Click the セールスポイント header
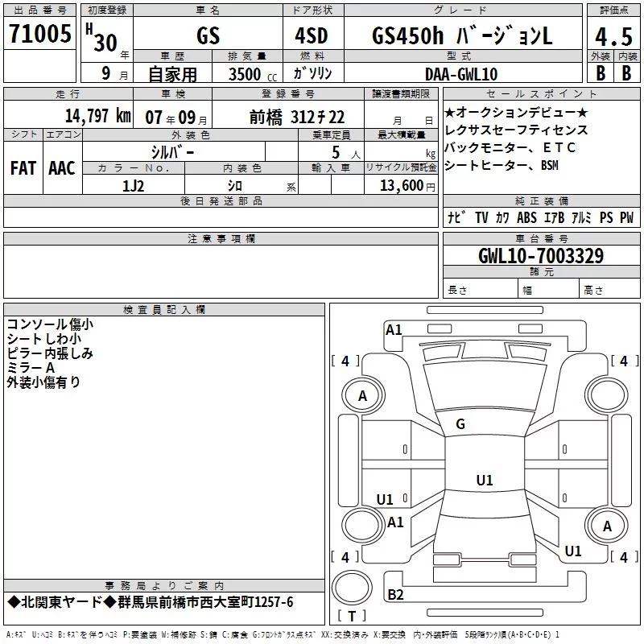Screen dimensions: 644x644 coord(541,93)
